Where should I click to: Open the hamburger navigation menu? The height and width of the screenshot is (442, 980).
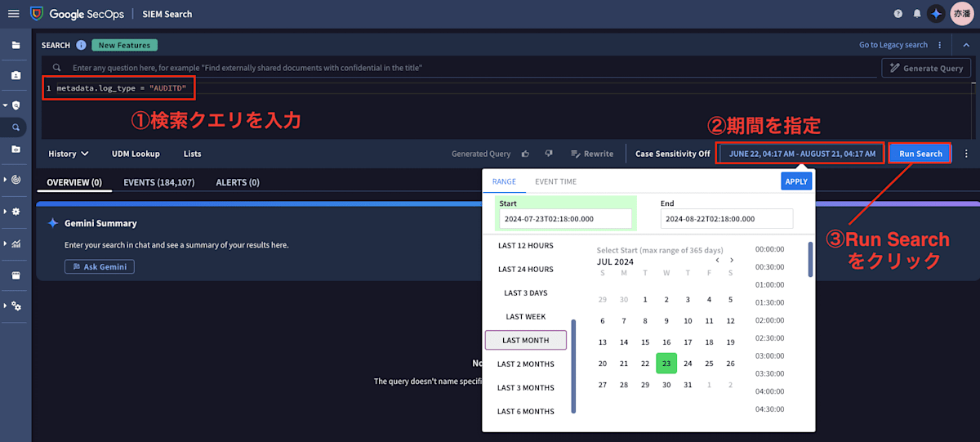(13, 14)
